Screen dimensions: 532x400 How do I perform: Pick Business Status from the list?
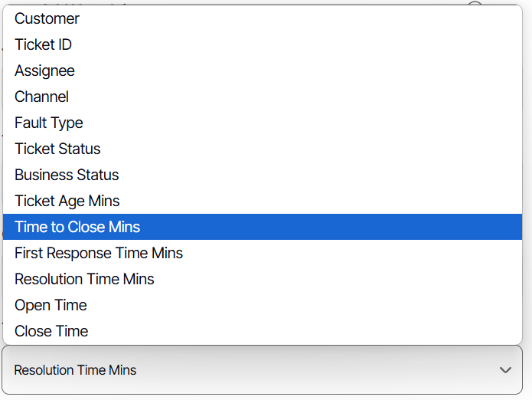pos(67,175)
